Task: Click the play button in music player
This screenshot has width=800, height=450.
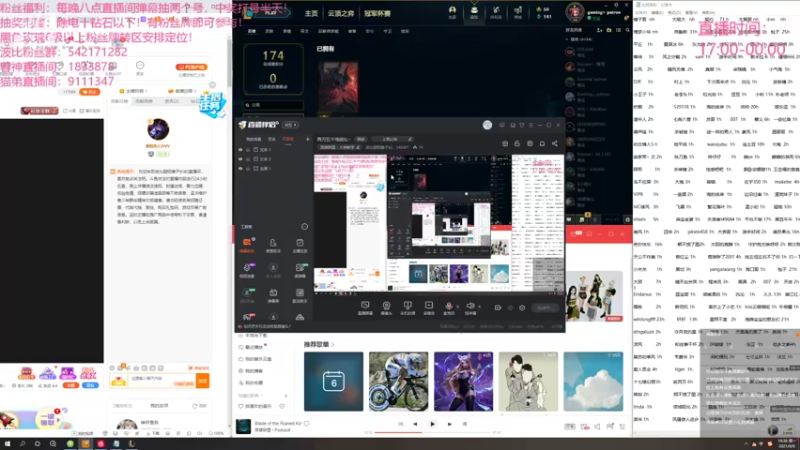Action: [x=432, y=424]
